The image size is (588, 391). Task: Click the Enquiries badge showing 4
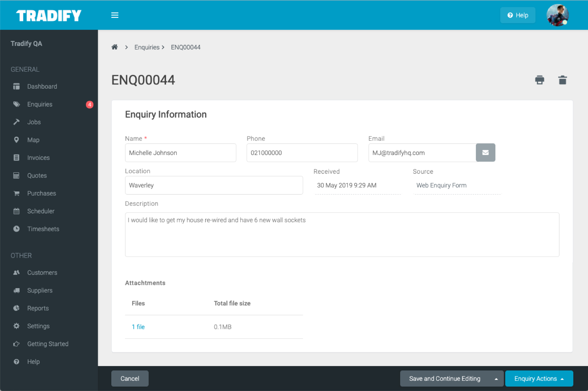[90, 104]
